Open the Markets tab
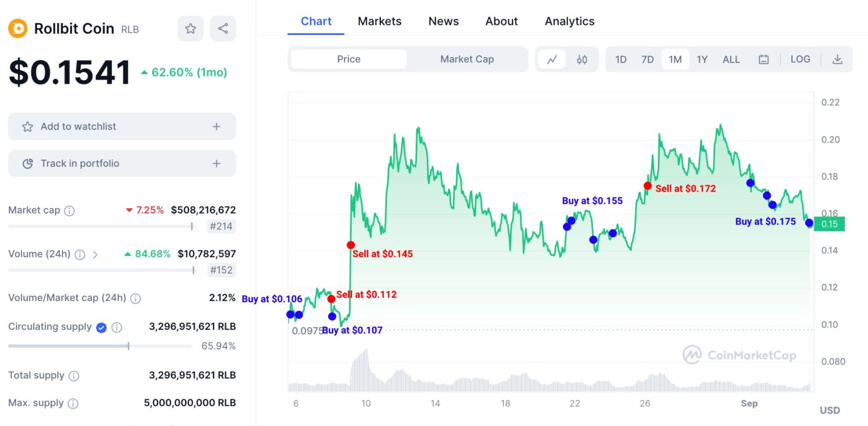The image size is (868, 426). pos(379,21)
